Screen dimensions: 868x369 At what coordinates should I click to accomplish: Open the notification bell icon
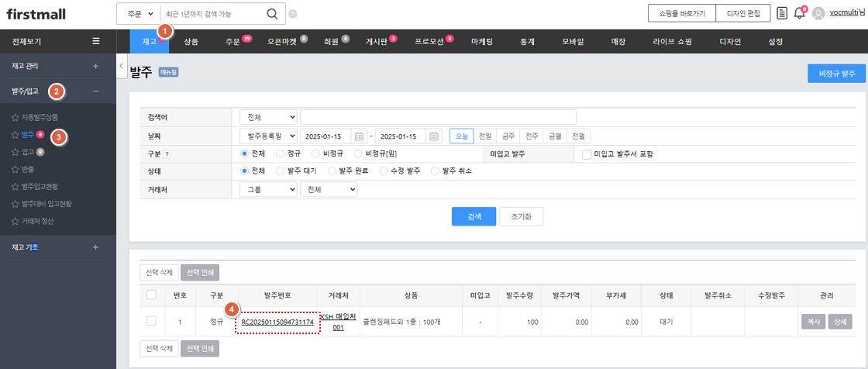click(x=799, y=13)
